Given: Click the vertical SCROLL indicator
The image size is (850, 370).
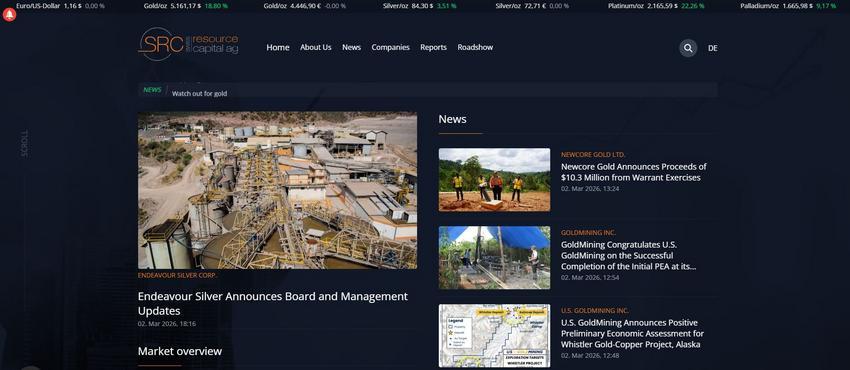Looking at the screenshot, I should 24,144.
